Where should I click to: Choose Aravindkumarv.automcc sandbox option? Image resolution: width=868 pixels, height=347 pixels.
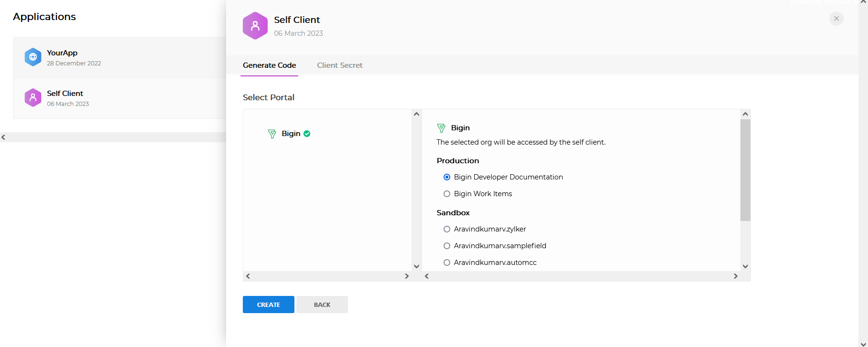447,263
